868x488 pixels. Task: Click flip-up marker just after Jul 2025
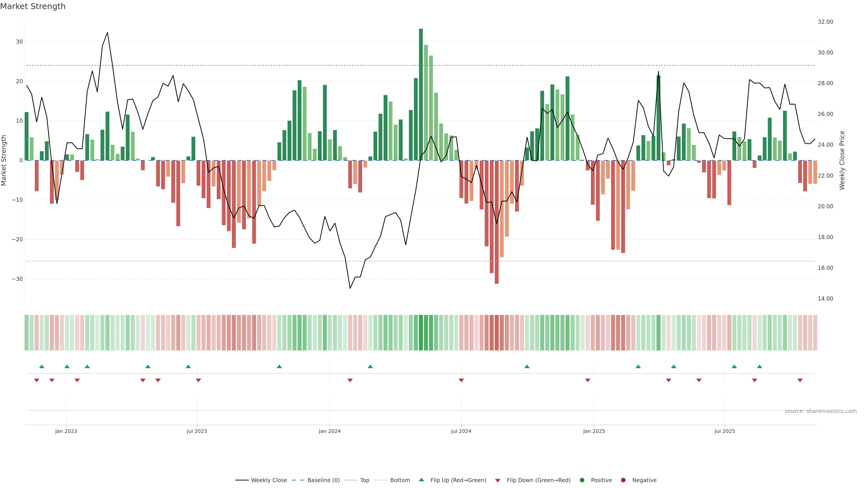[x=734, y=366]
